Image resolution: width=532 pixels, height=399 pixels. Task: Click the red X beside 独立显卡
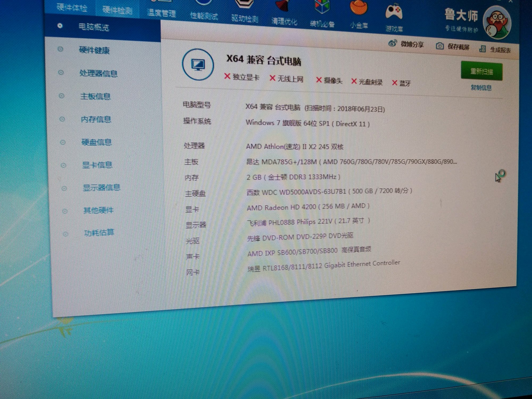227,77
